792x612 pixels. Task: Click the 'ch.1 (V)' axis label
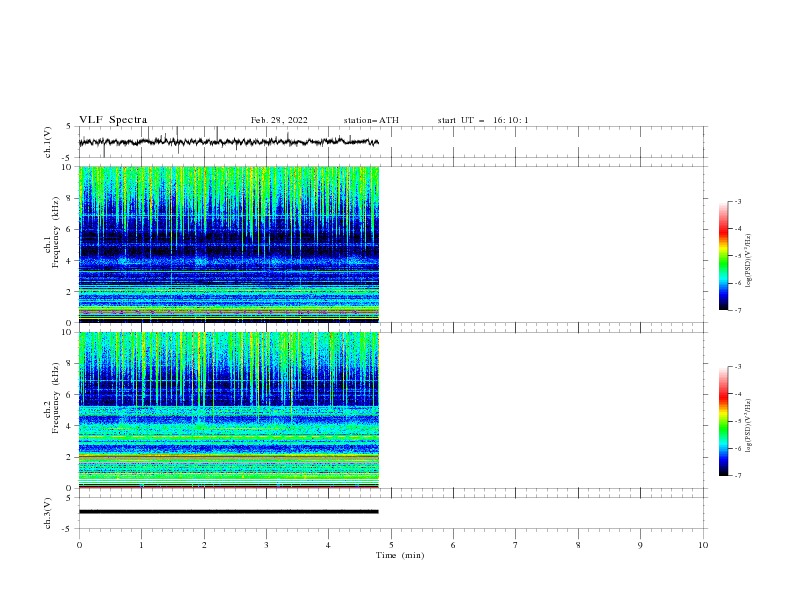(48, 142)
